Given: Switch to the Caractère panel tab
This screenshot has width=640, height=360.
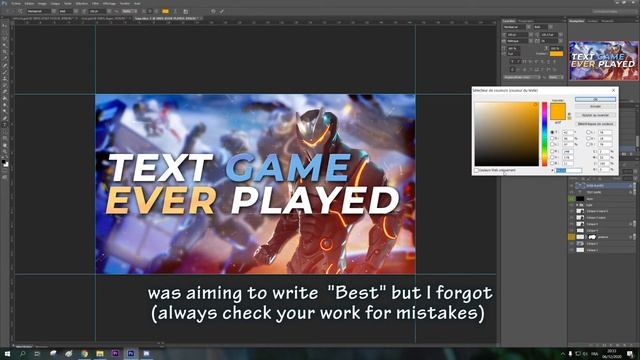Looking at the screenshot, I should 509,21.
